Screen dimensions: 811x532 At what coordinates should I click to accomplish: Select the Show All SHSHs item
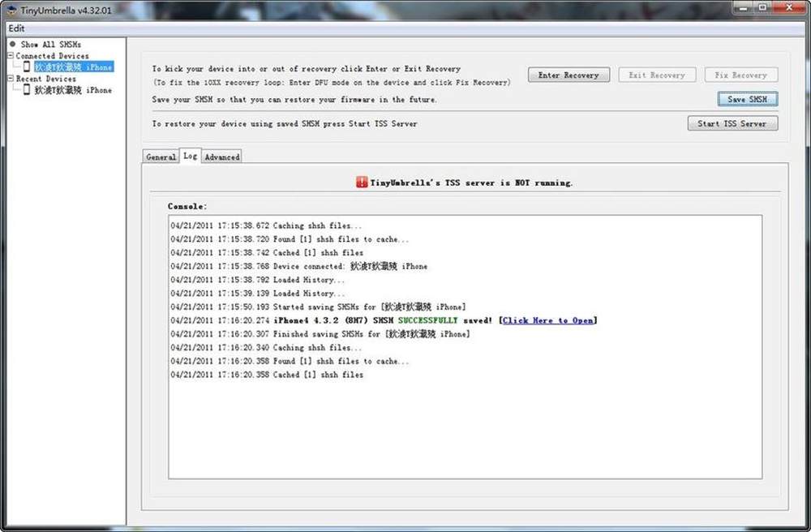(50, 45)
